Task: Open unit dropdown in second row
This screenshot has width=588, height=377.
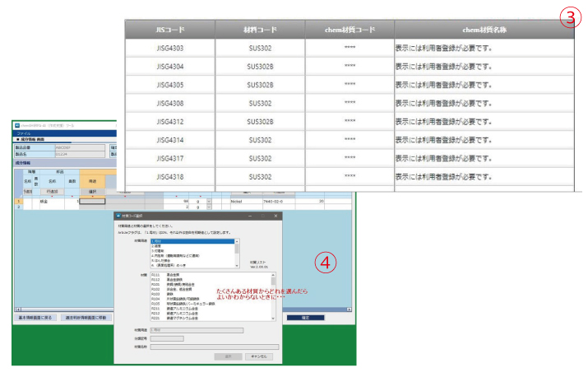Action: coord(209,207)
